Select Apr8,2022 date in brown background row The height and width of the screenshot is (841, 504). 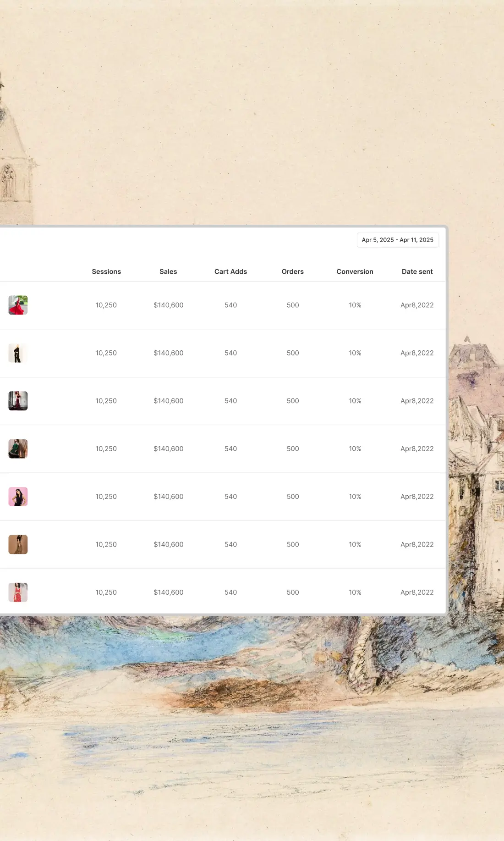click(x=417, y=545)
